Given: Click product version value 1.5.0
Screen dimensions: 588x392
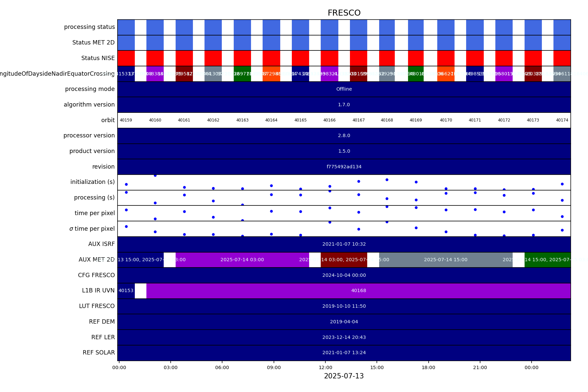Looking at the screenshot, I should tap(344, 151).
